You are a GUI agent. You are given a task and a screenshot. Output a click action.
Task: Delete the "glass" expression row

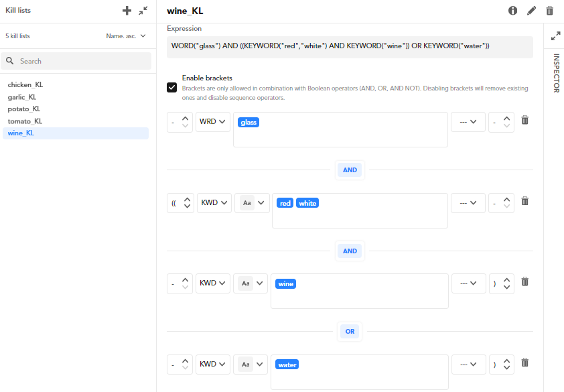(524, 121)
